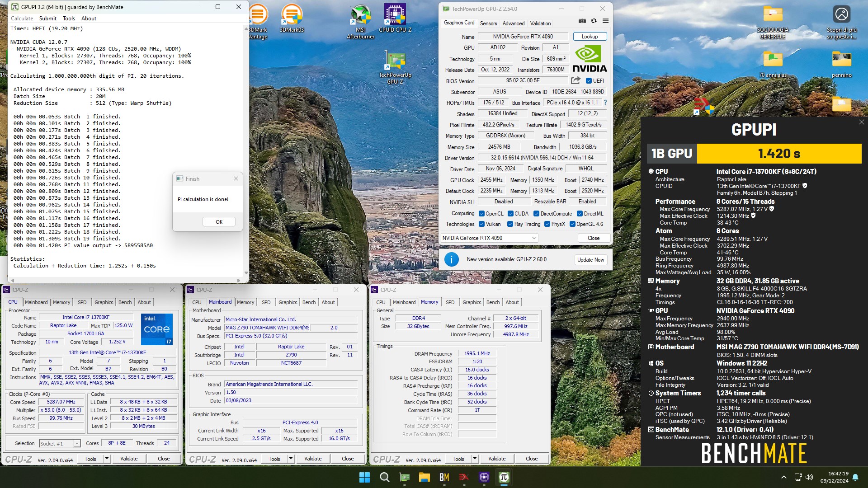Click OK in the Finish dialog

(219, 222)
